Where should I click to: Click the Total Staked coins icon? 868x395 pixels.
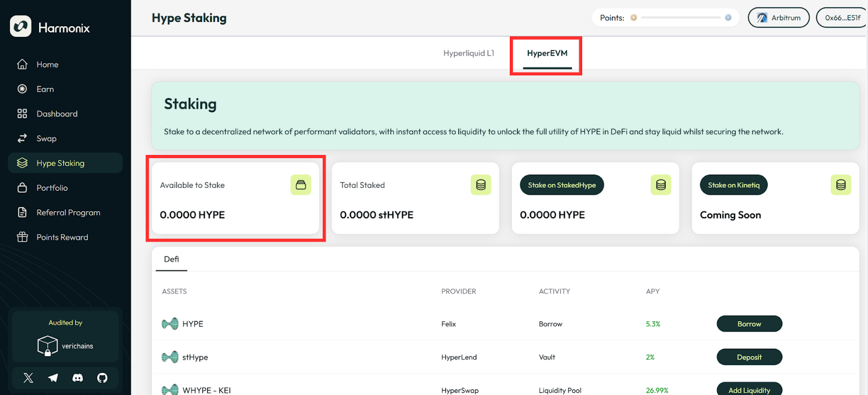[481, 185]
